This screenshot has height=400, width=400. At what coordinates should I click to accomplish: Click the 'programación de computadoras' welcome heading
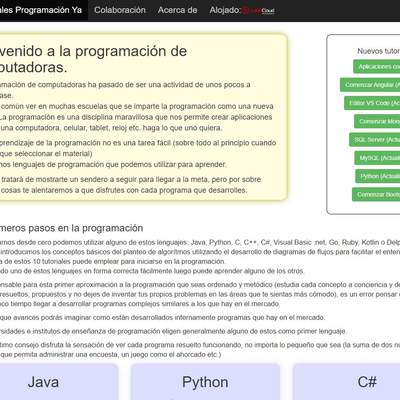point(93,59)
